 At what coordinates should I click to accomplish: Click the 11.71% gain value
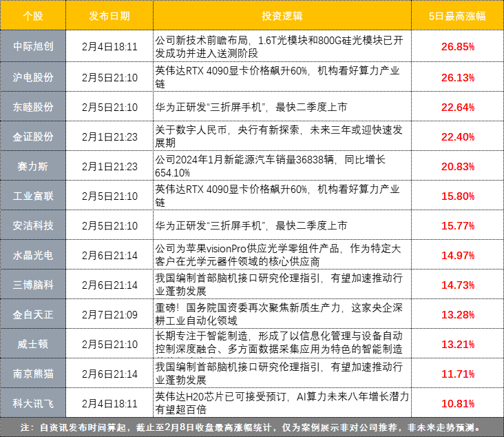(458, 374)
